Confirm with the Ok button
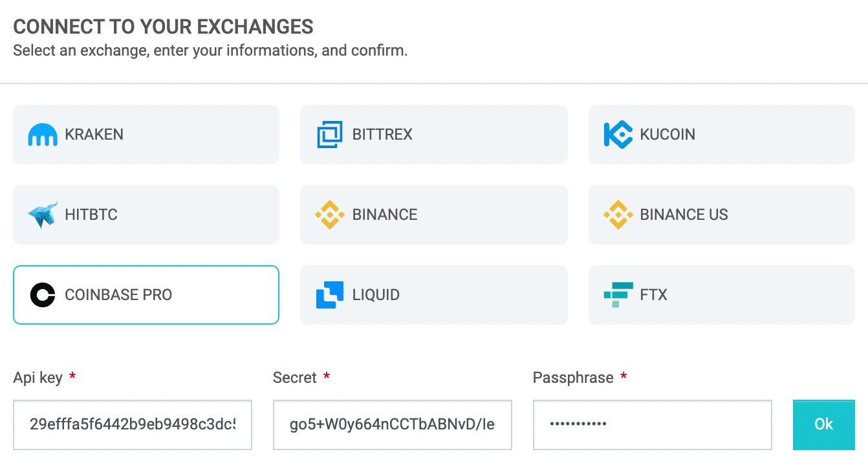868x476 pixels. (x=824, y=424)
